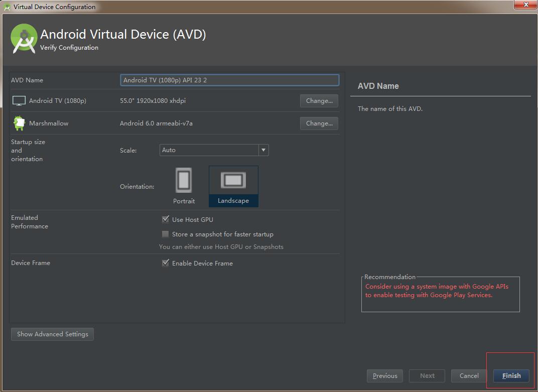Close the Virtual Device Configuration window

tap(525, 5)
